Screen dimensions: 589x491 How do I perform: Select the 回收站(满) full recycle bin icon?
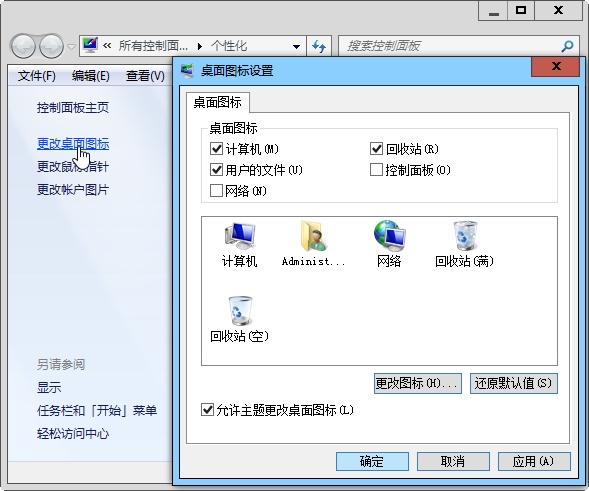tap(464, 245)
